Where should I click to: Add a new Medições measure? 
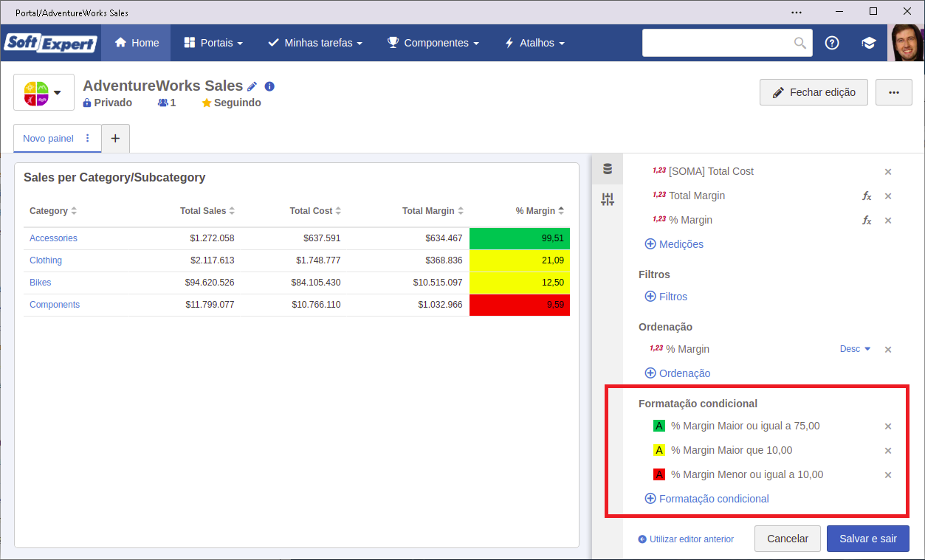point(674,244)
